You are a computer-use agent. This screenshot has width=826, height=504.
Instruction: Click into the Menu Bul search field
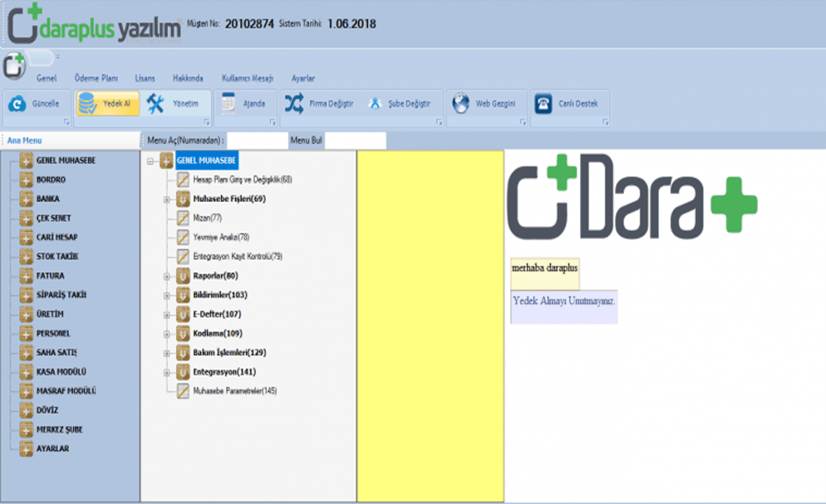pyautogui.click(x=356, y=141)
